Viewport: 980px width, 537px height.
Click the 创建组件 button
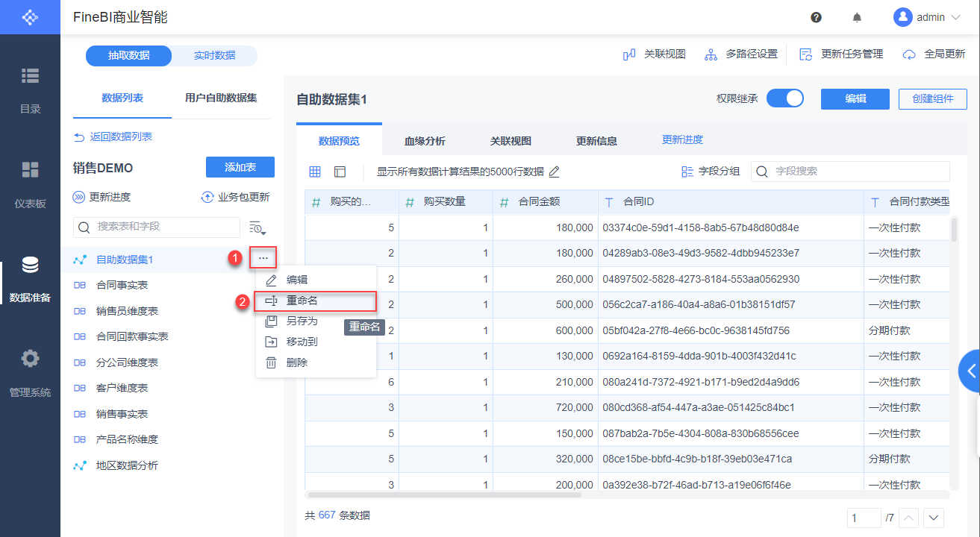(x=933, y=98)
